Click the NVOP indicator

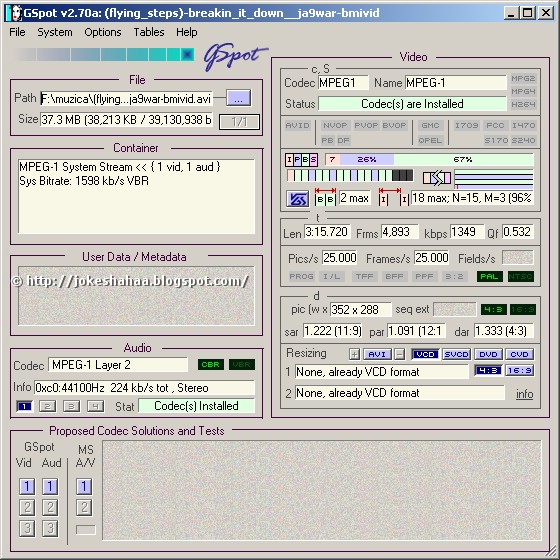pyautogui.click(x=335, y=125)
